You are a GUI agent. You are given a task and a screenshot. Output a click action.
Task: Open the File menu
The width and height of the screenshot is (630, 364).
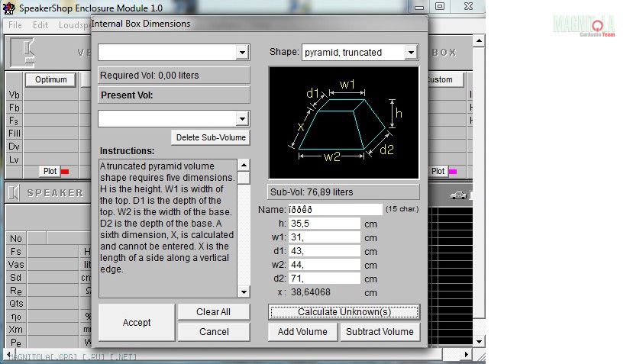coord(15,25)
